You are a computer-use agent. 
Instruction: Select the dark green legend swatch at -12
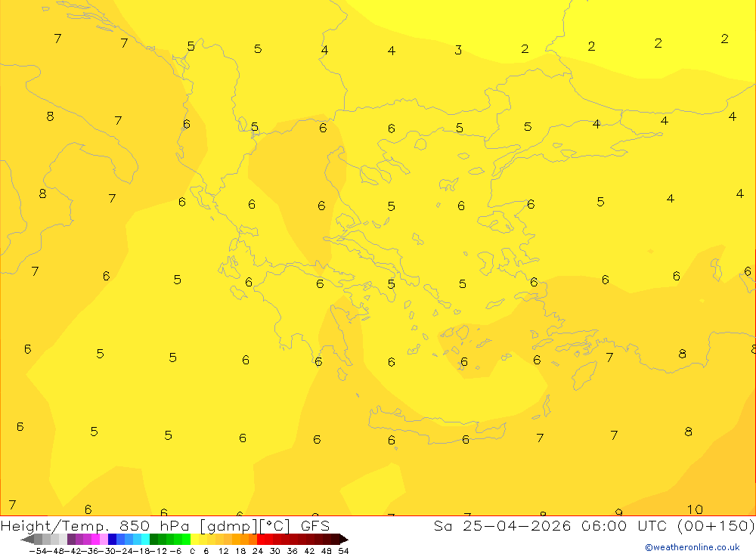[153, 539]
